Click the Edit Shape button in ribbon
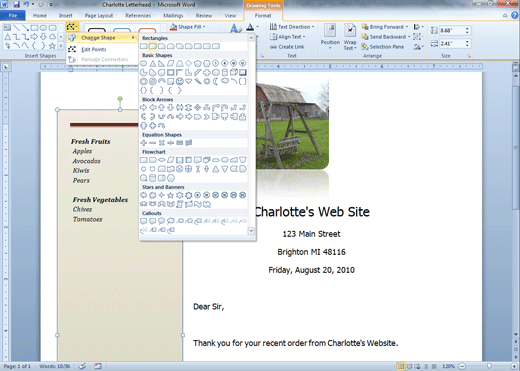Image resolution: width=520 pixels, height=371 pixels. (x=72, y=27)
